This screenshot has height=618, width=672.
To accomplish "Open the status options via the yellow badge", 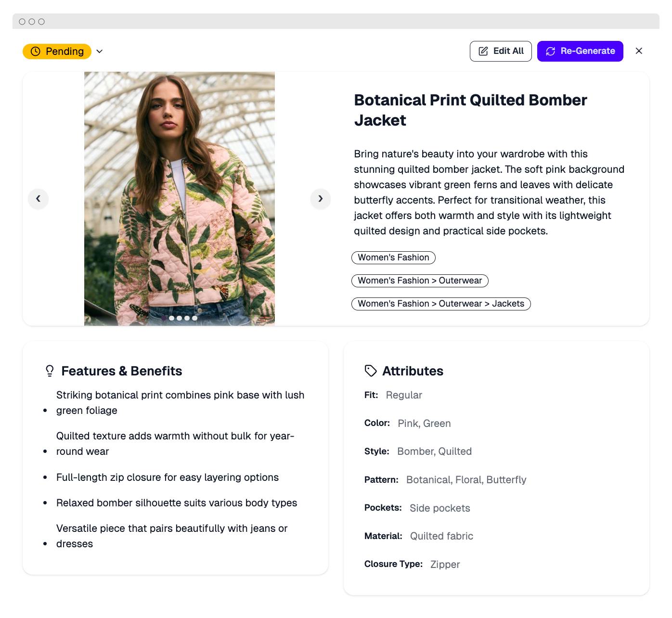I will tap(57, 51).
